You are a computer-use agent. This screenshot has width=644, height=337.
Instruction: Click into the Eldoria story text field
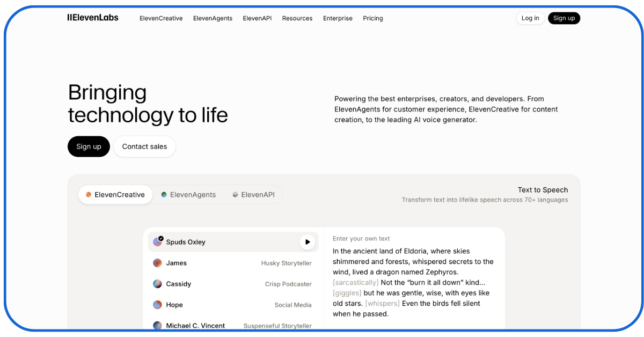[x=413, y=282]
